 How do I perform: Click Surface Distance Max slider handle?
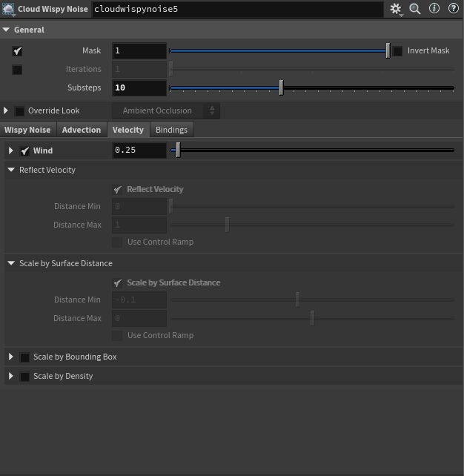[x=312, y=318]
